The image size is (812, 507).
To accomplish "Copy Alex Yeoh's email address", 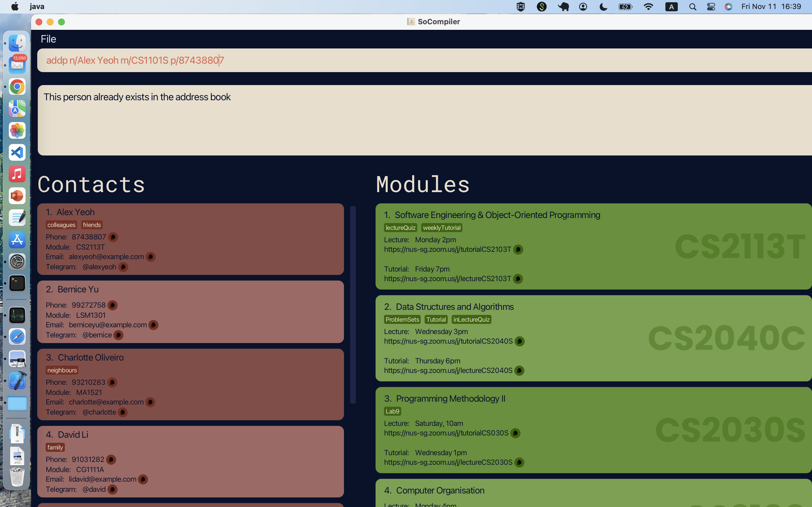I will click(x=151, y=257).
